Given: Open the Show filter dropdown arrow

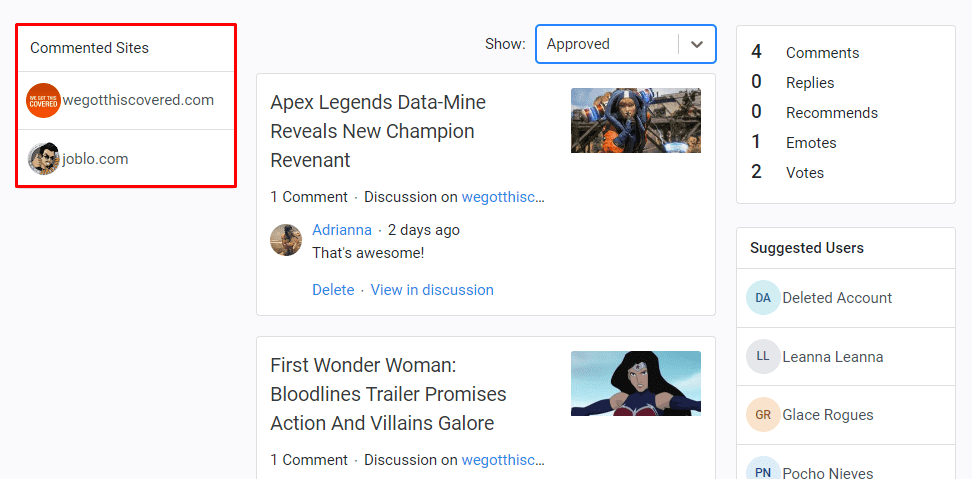Looking at the screenshot, I should pyautogui.click(x=697, y=44).
